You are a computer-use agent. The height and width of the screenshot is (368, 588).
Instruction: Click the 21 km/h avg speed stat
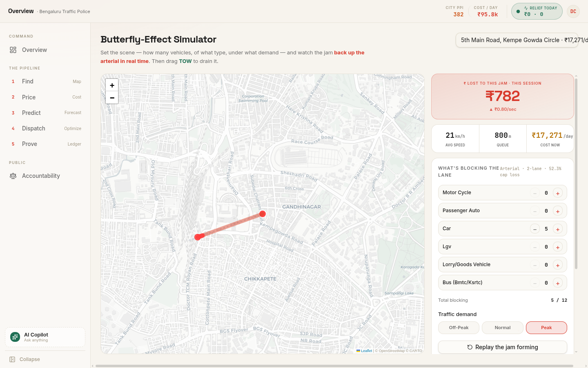click(455, 139)
